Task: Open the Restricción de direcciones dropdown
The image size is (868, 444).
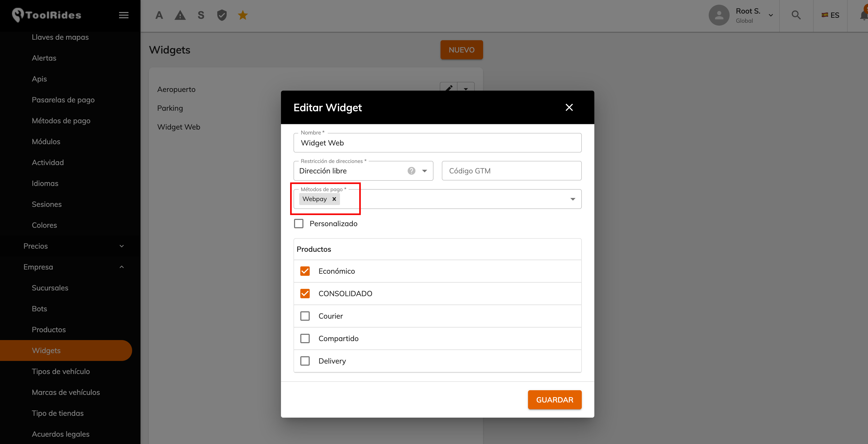Action: pos(363,171)
